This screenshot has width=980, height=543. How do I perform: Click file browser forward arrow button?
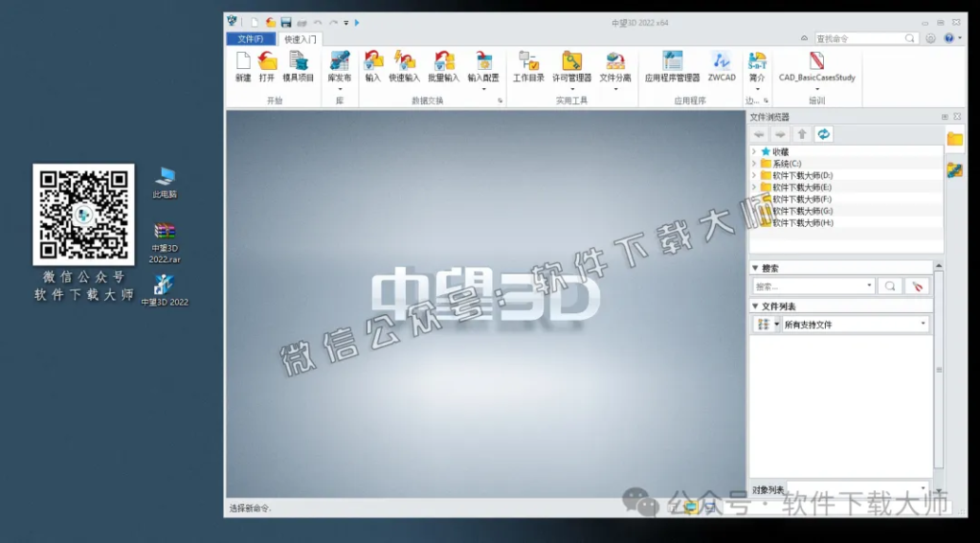tap(781, 134)
